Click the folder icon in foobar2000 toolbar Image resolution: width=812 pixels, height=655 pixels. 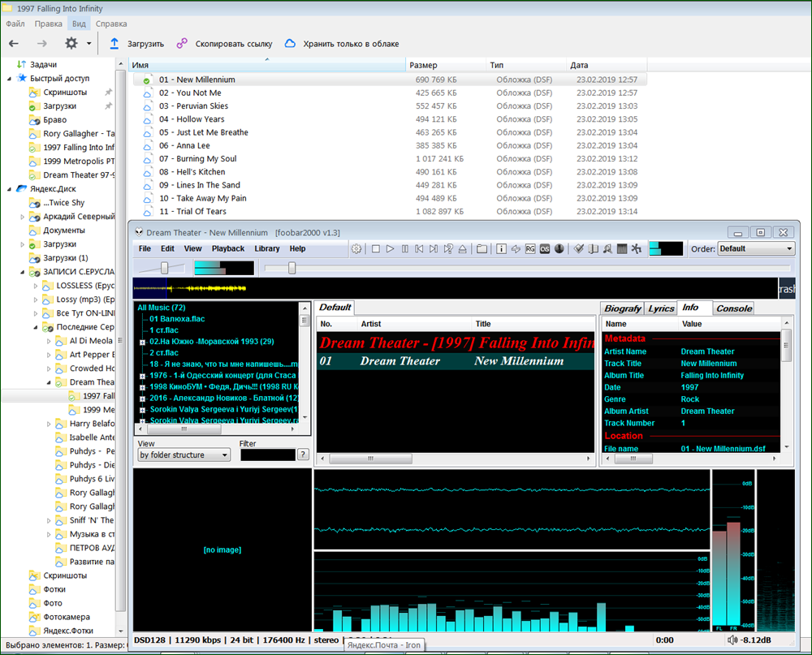(x=482, y=249)
